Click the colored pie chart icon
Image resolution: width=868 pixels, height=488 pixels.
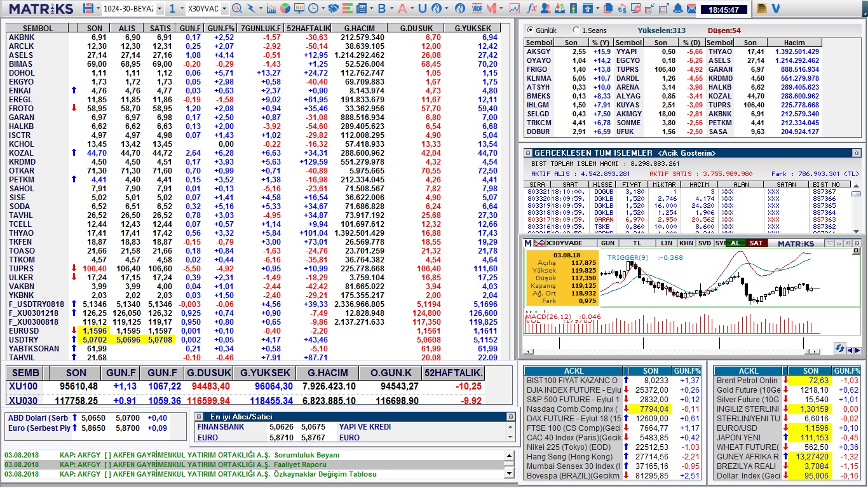[285, 9]
